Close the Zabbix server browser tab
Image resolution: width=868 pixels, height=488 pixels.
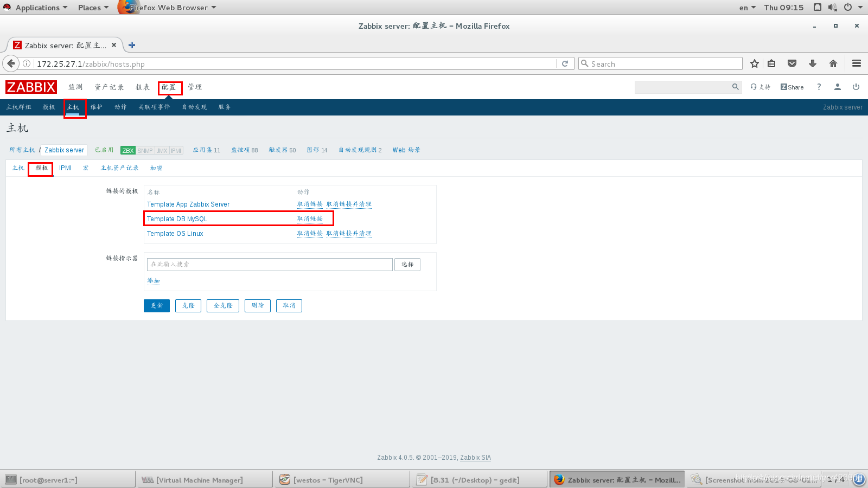(x=114, y=45)
